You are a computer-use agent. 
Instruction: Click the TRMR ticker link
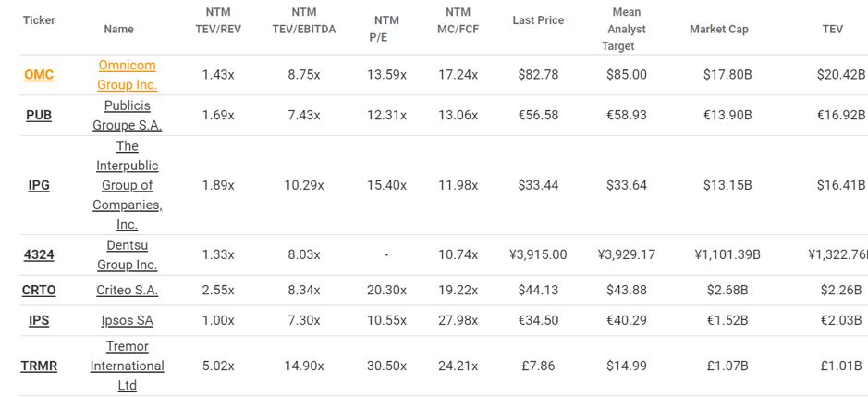pos(39,366)
